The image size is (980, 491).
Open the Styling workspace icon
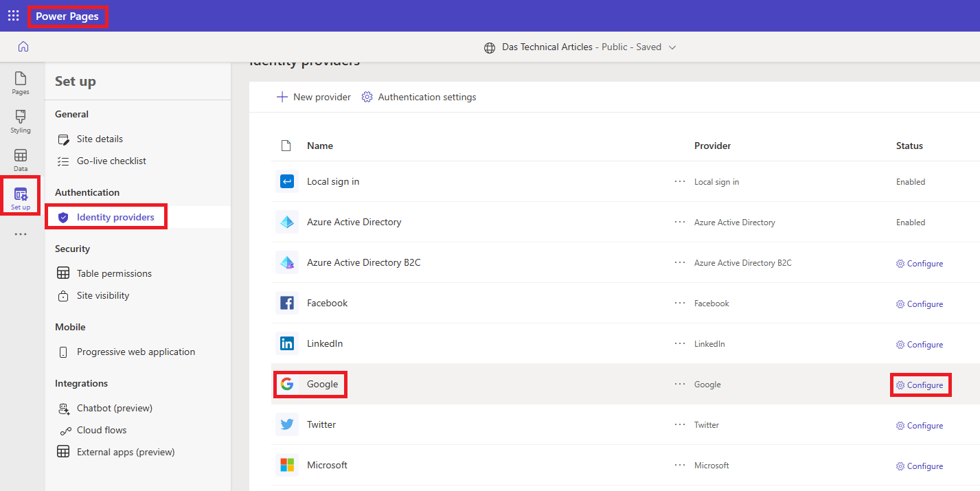(x=21, y=122)
